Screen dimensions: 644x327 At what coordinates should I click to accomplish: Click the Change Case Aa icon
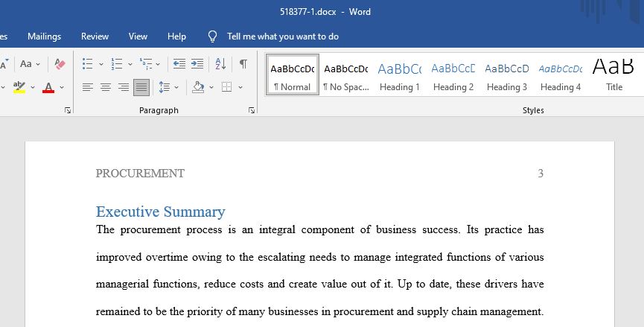[25, 63]
